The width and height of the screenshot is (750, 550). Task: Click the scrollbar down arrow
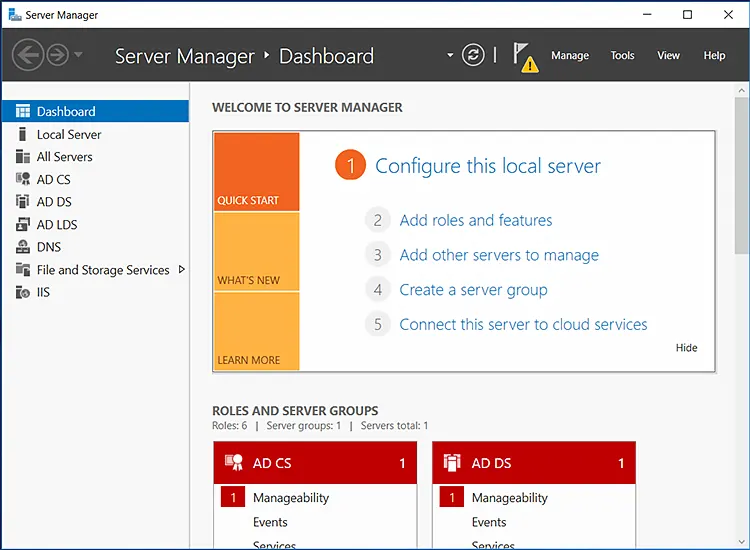coord(742,542)
